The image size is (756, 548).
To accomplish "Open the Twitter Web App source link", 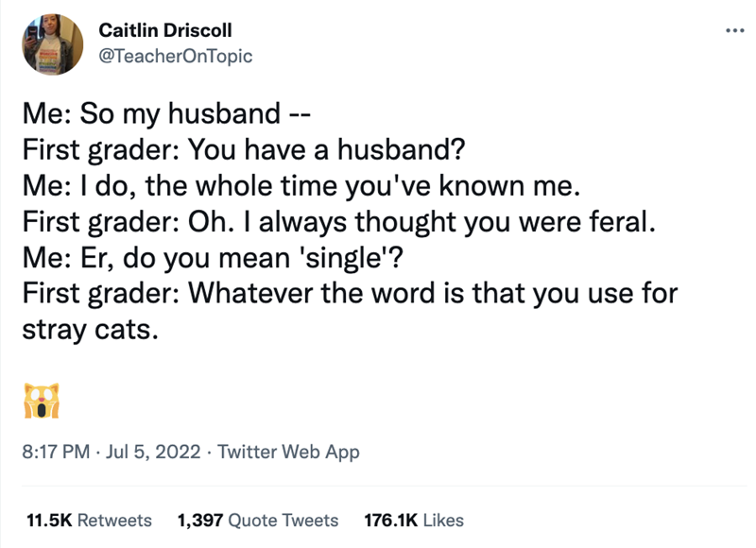I will 288,453.
